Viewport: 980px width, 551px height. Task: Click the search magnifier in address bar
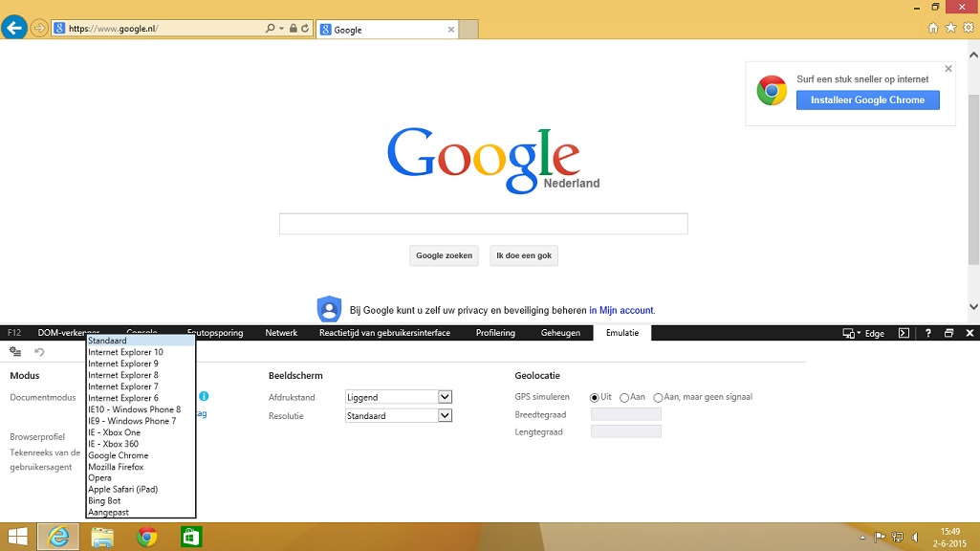[x=270, y=28]
